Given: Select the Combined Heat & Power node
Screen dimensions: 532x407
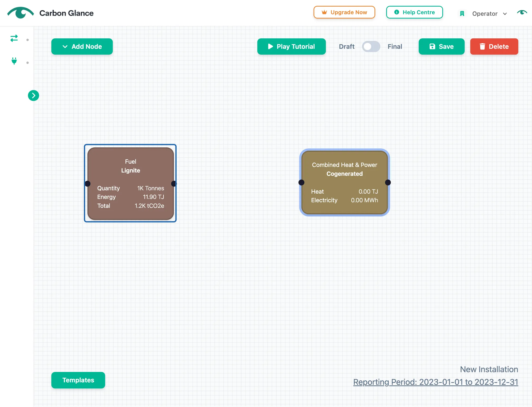Looking at the screenshot, I should 345,182.
